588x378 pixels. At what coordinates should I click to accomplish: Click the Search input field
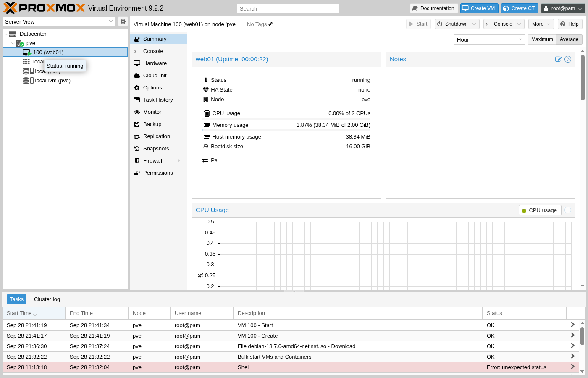coord(288,8)
